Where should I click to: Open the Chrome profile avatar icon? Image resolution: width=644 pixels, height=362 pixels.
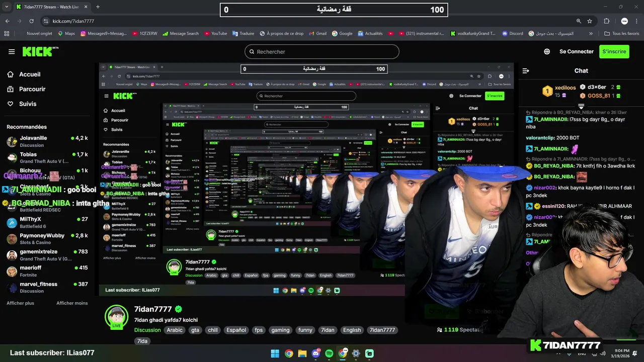[624, 21]
